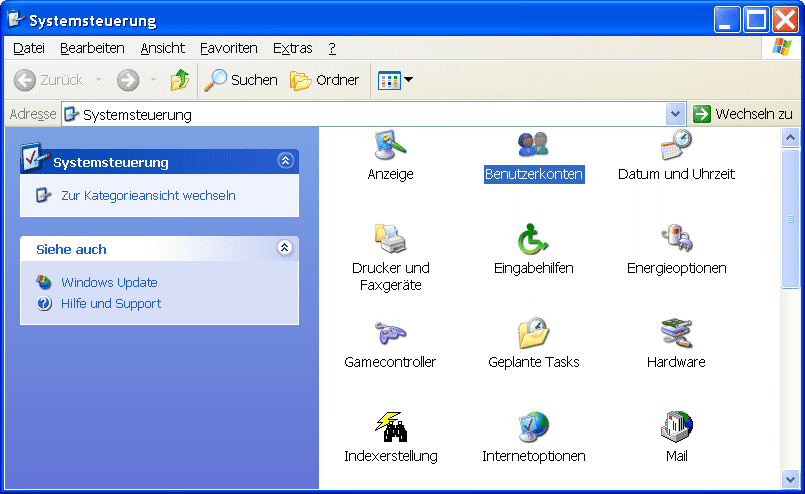This screenshot has width=805, height=494.
Task: Open the Eingabehilfen accessibility icon
Action: pos(533,239)
